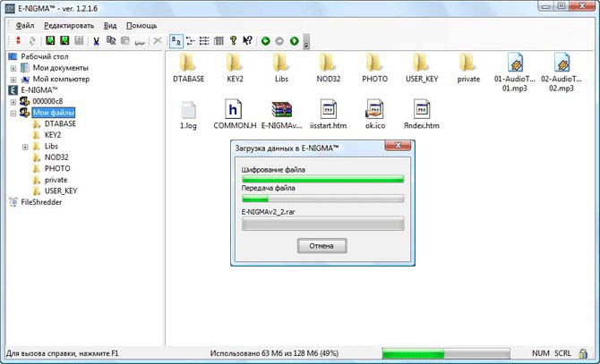Screen dimensions: 600x364
Task: Select the 01-AudioT... 01.mp3 file
Action: [x=515, y=72]
